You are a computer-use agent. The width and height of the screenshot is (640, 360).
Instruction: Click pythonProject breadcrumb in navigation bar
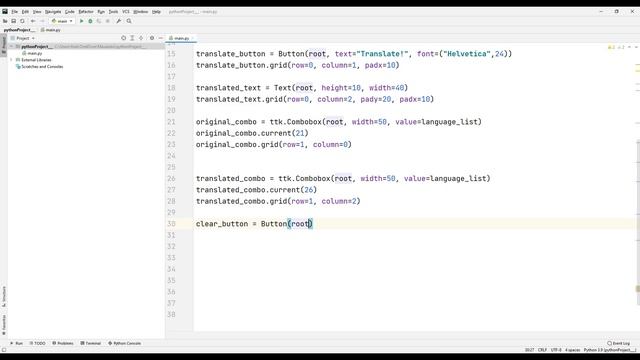click(19, 30)
